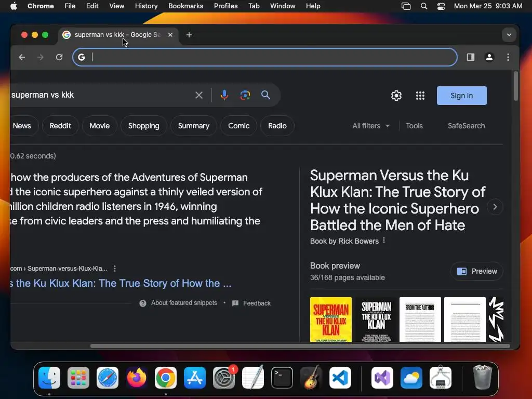Viewport: 532px width, 399px height.
Task: Open the View menu
Action: point(116,6)
